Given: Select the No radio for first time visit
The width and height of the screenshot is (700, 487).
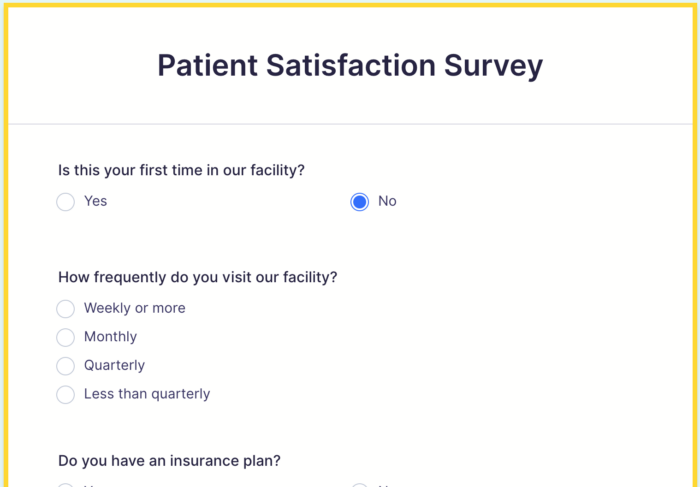Looking at the screenshot, I should (x=360, y=202).
